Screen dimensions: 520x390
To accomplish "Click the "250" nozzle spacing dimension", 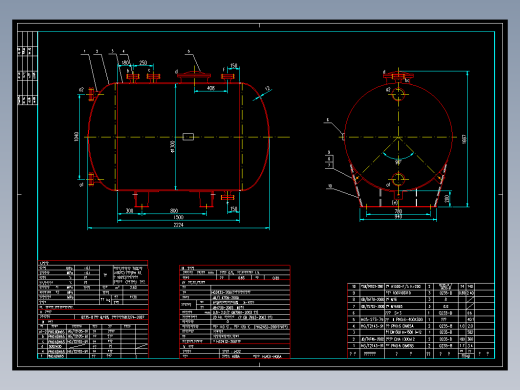I will coord(143,62).
